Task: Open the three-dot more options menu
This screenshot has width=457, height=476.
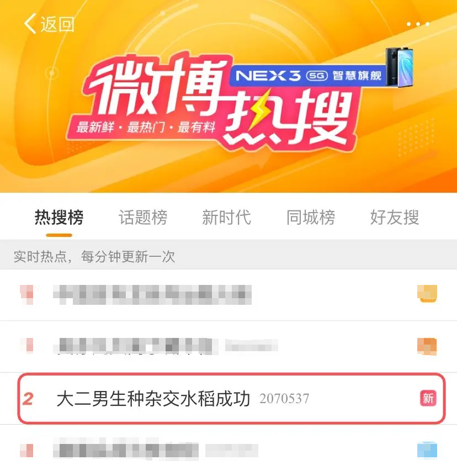Action: coord(418,24)
